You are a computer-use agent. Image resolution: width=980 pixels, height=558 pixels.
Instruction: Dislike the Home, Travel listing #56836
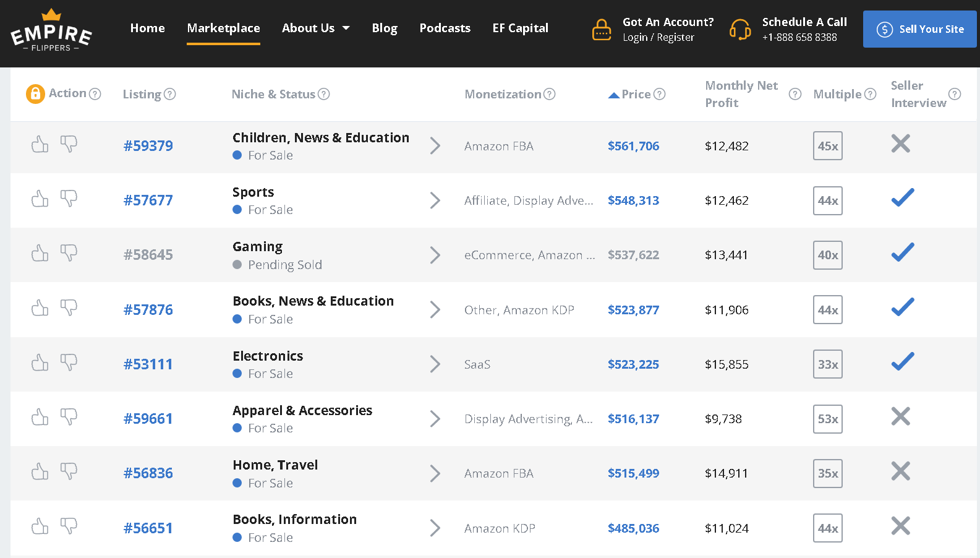pos(69,471)
